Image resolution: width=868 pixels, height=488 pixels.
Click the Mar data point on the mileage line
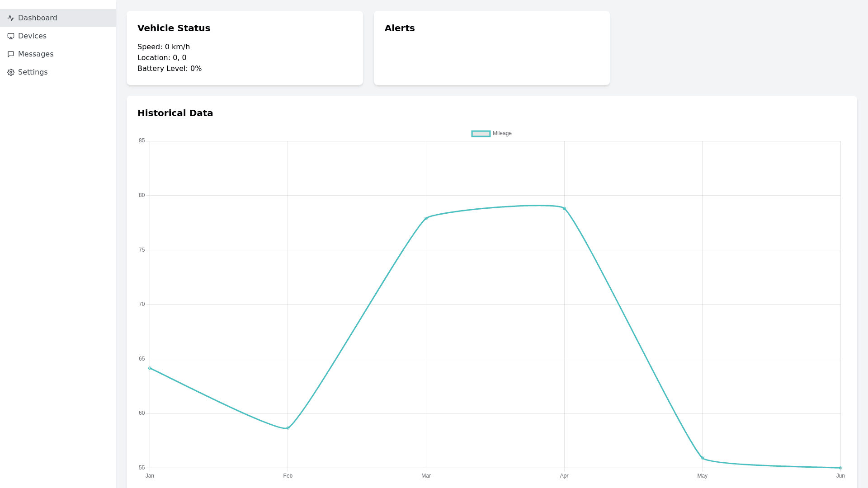point(426,218)
